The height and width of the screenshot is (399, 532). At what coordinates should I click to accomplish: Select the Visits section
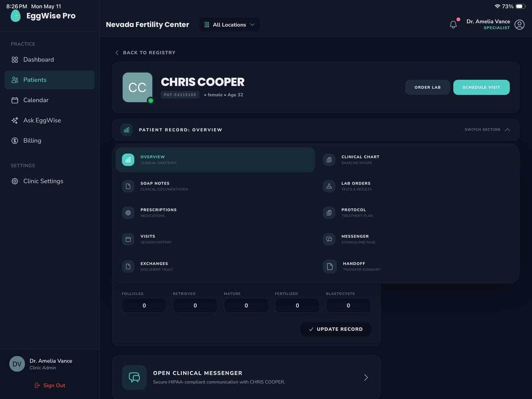pyautogui.click(x=215, y=239)
